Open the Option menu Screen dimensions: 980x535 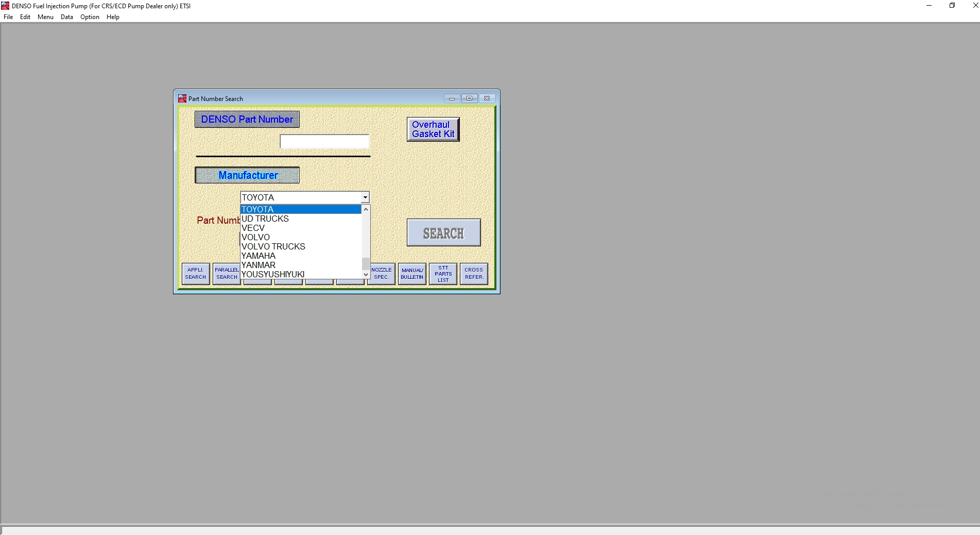[x=90, y=17]
